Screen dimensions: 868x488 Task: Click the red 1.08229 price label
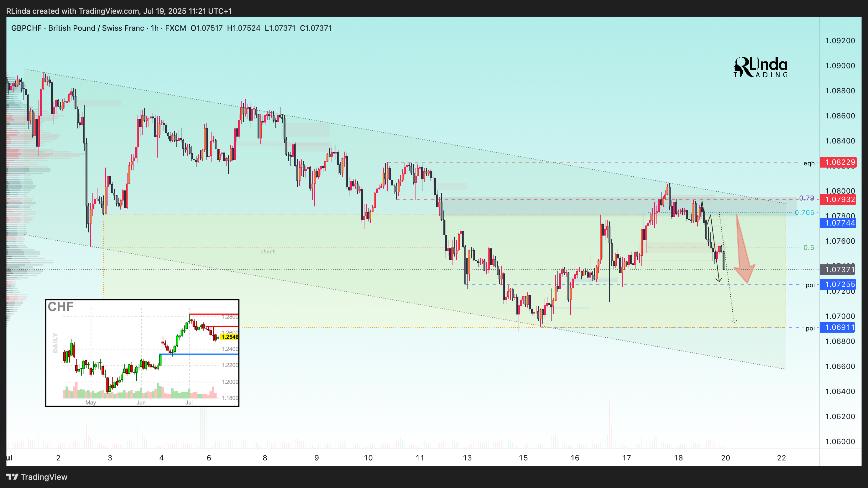838,162
